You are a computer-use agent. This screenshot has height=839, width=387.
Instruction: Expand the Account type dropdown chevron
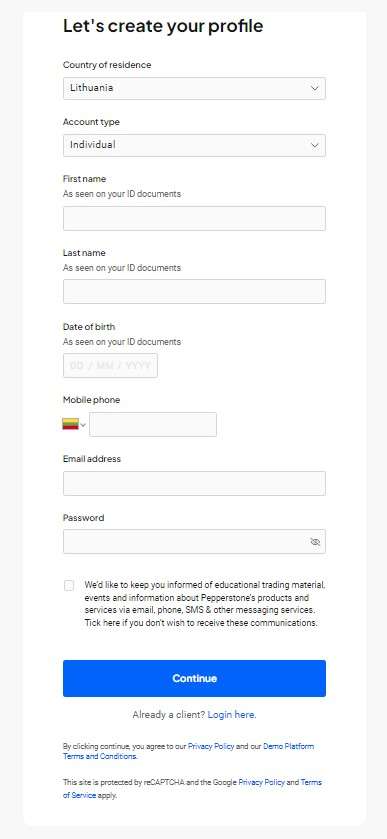pyautogui.click(x=315, y=145)
